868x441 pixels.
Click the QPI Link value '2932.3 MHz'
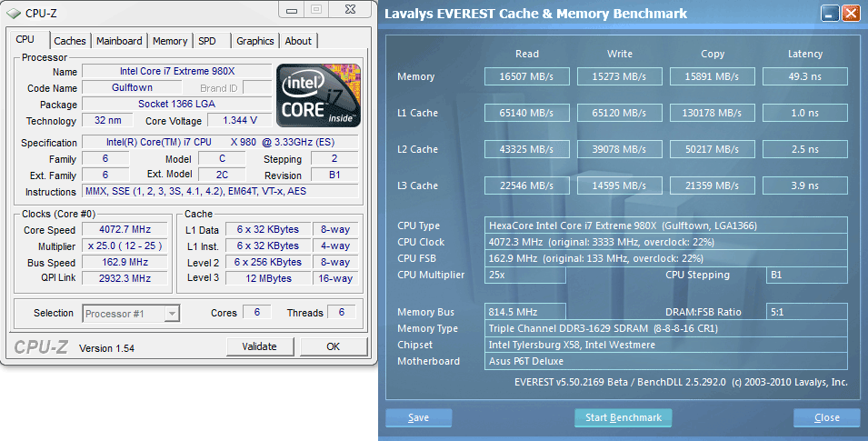[125, 278]
